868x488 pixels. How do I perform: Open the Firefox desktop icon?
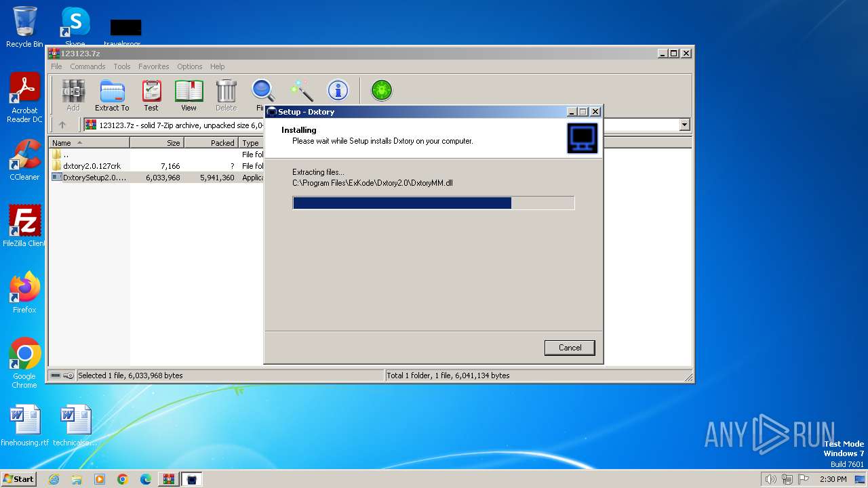pyautogui.click(x=24, y=293)
